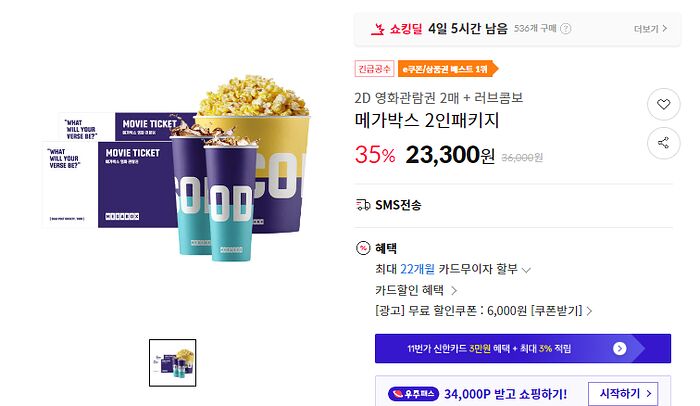Click the round arrow on Shinhan card banner
This screenshot has width=700, height=406.
[619, 348]
